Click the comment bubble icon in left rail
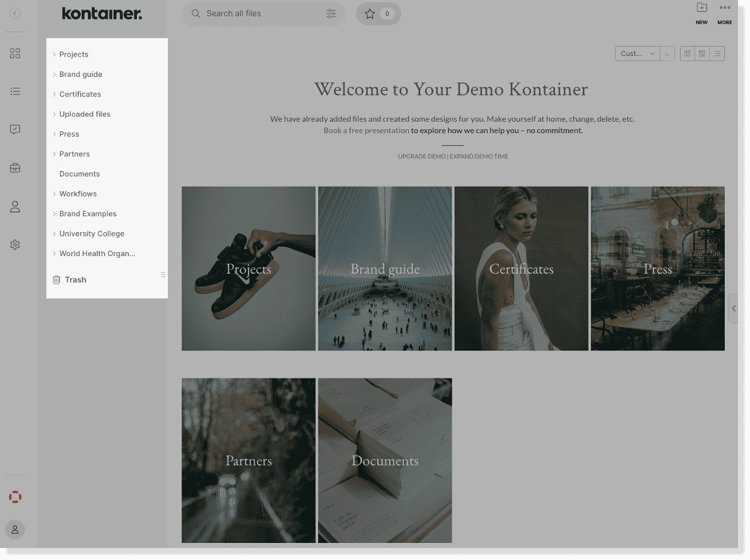 pyautogui.click(x=15, y=129)
